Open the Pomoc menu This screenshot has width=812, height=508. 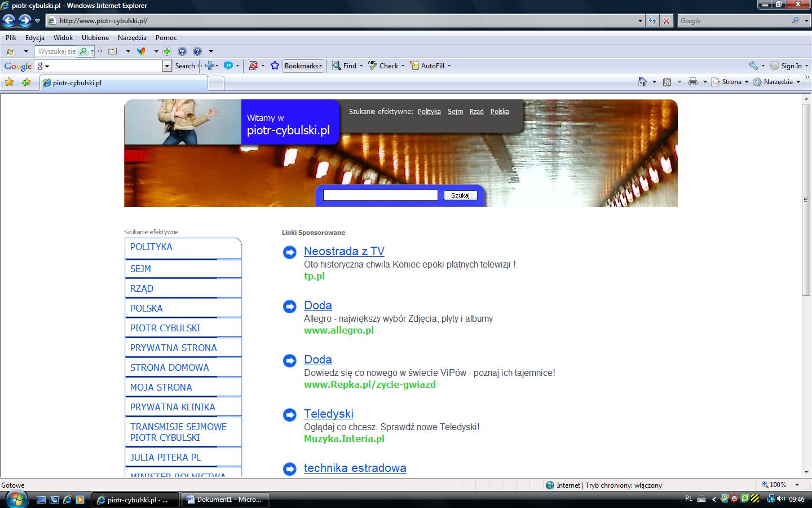coord(166,38)
